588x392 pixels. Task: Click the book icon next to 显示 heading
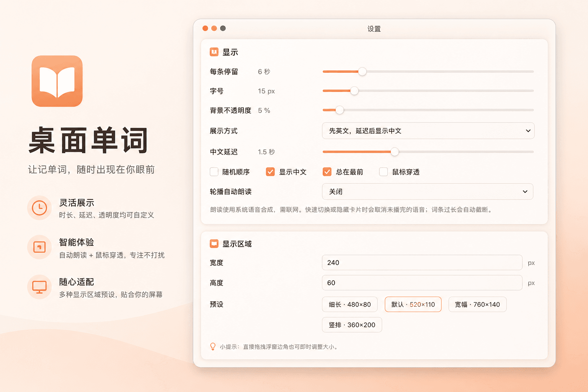(214, 52)
